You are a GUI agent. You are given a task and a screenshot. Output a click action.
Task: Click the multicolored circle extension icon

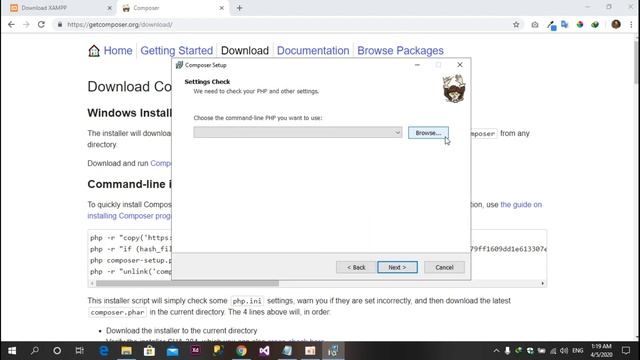point(580,24)
